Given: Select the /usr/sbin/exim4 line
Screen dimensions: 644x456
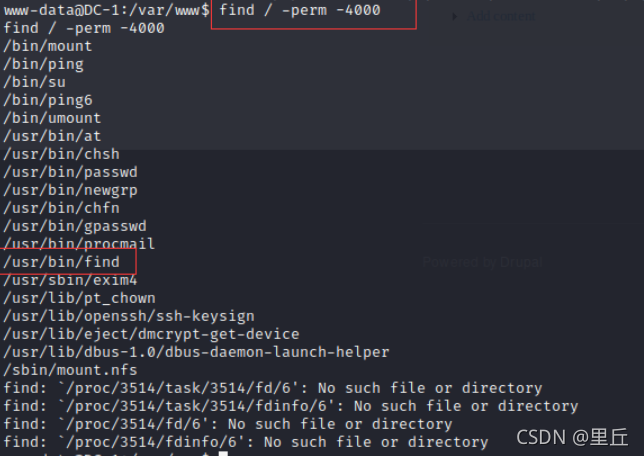Looking at the screenshot, I should (70, 280).
